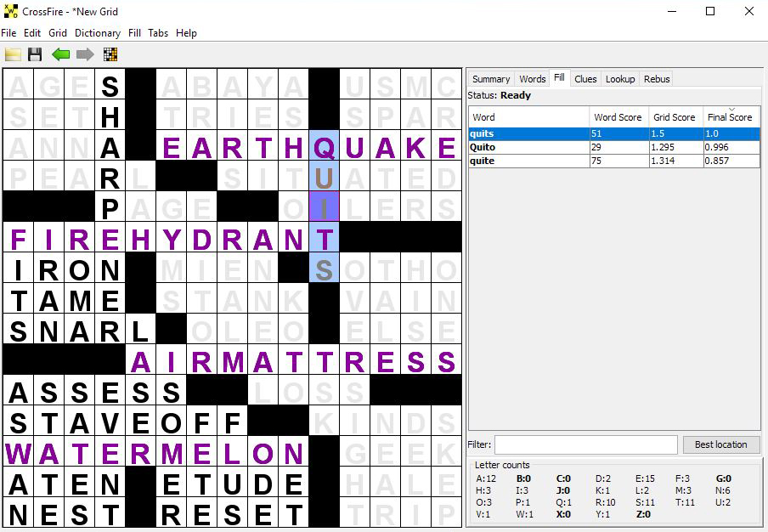This screenshot has width=768, height=532.
Task: Sort candidates by Word Score column
Action: click(618, 117)
